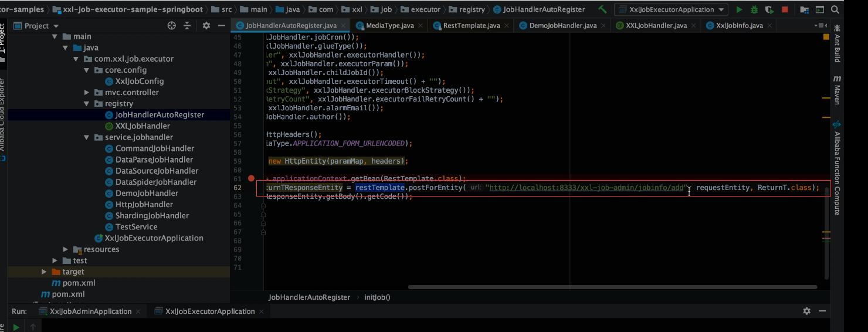Run XxlJobExecutorApplication with the green play icon
This screenshot has height=332, width=868.
click(x=739, y=9)
